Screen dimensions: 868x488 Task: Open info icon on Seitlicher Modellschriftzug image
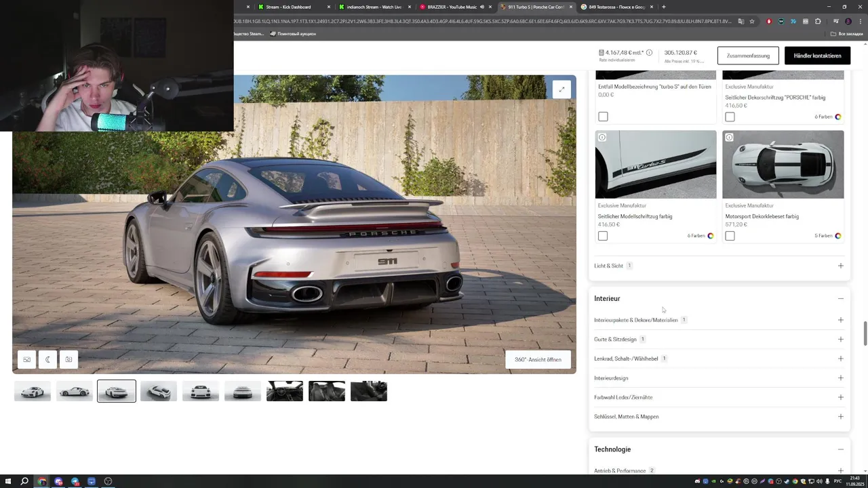(x=601, y=138)
